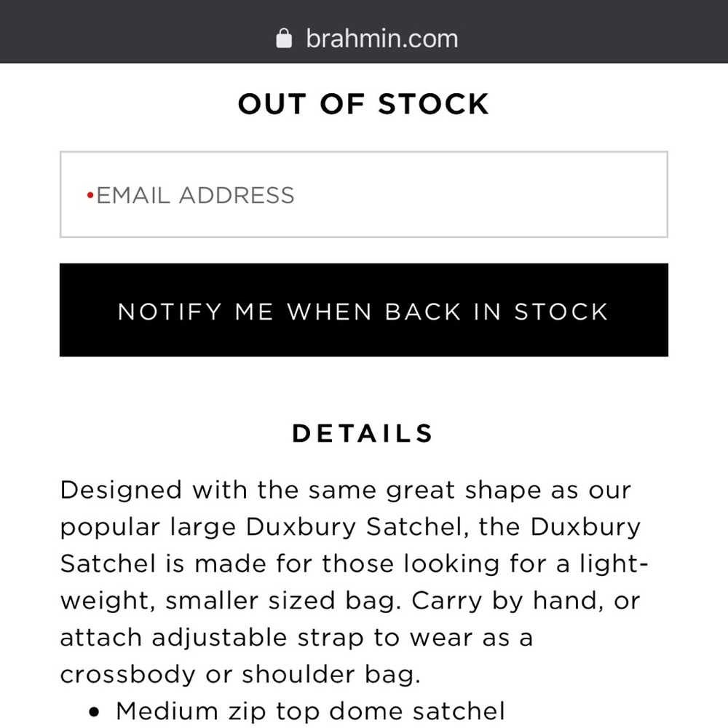This screenshot has width=728, height=728.
Task: Click the line 'popular large Duxbury Satchel'
Action: click(x=351, y=527)
